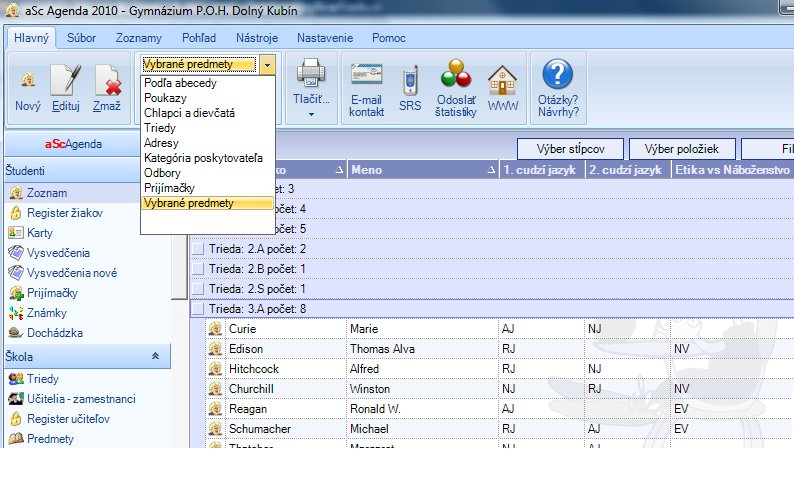Click the Edituj pencil icon

[66, 80]
